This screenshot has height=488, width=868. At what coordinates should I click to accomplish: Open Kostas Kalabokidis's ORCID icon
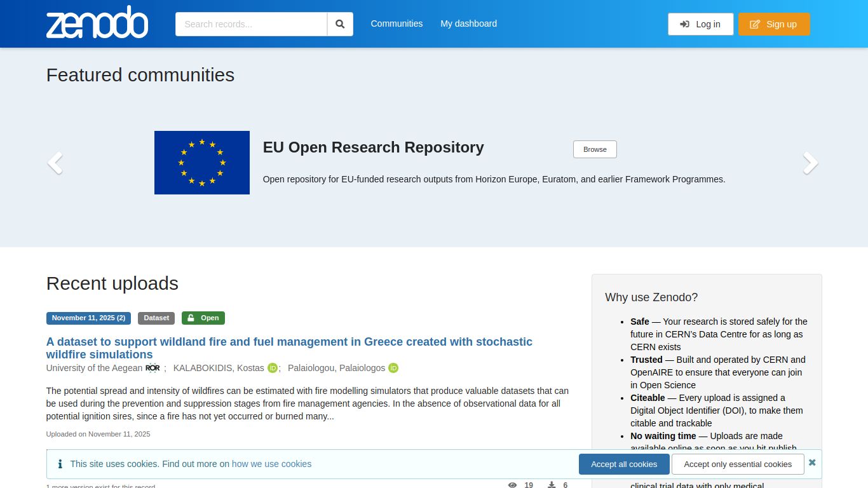[x=273, y=368]
